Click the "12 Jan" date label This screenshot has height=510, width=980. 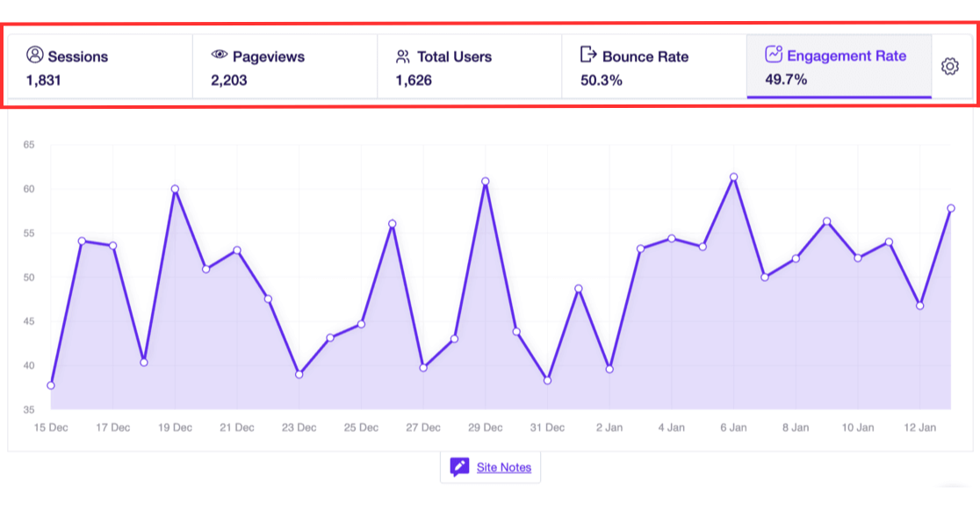point(920,427)
